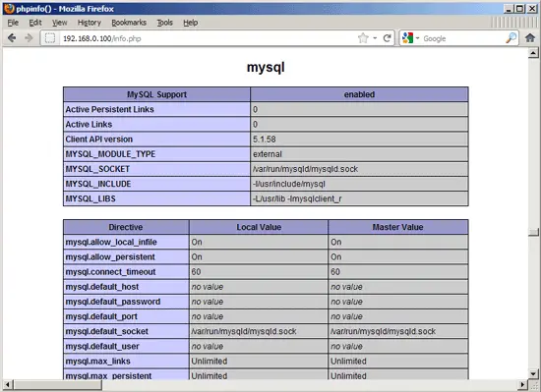Screen dimensions: 541x392
Task: Click the site identity icon in address bar
Action: (50, 38)
